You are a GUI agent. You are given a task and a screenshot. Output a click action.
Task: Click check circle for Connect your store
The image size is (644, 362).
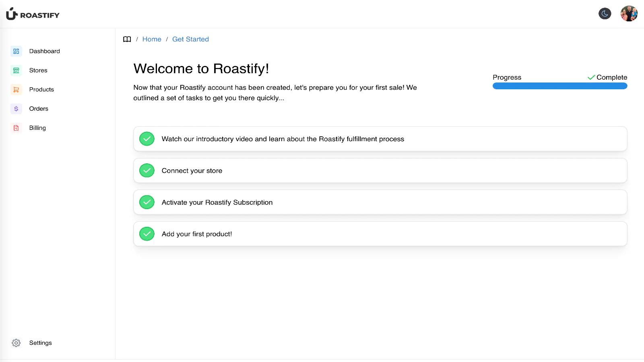coord(147,171)
